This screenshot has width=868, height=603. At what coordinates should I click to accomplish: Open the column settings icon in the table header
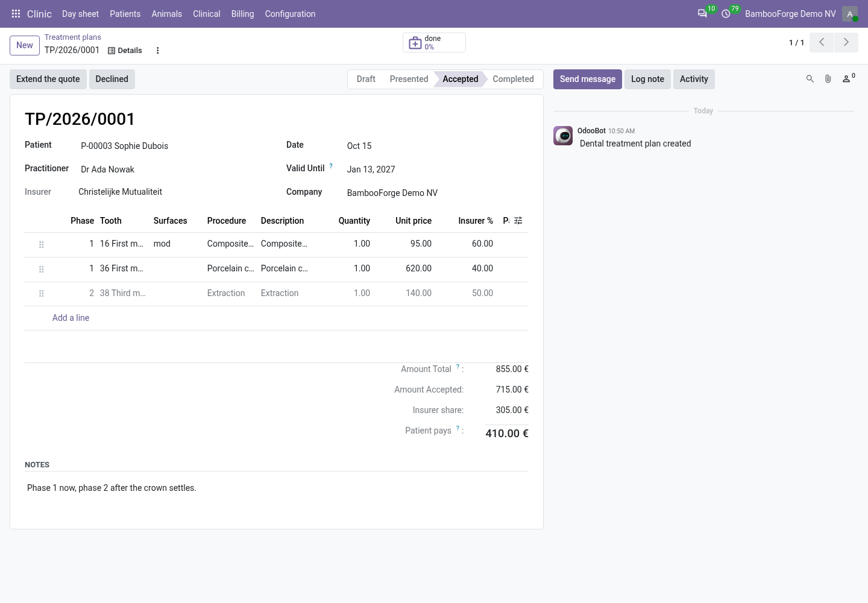pyautogui.click(x=518, y=221)
